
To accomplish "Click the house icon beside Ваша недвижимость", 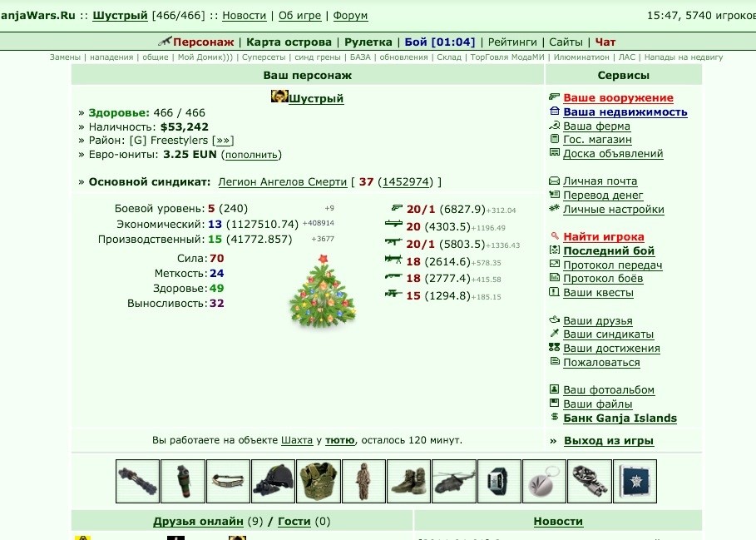I will pyautogui.click(x=555, y=111).
